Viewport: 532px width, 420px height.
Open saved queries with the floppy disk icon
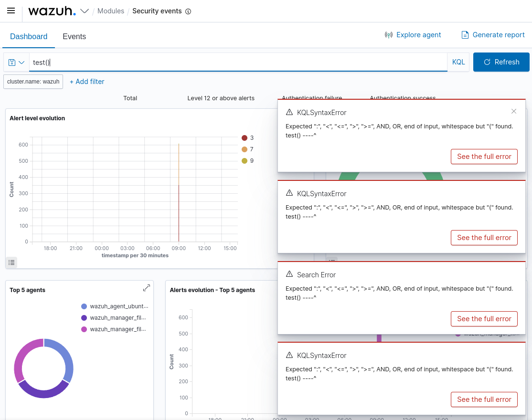[x=11, y=62]
